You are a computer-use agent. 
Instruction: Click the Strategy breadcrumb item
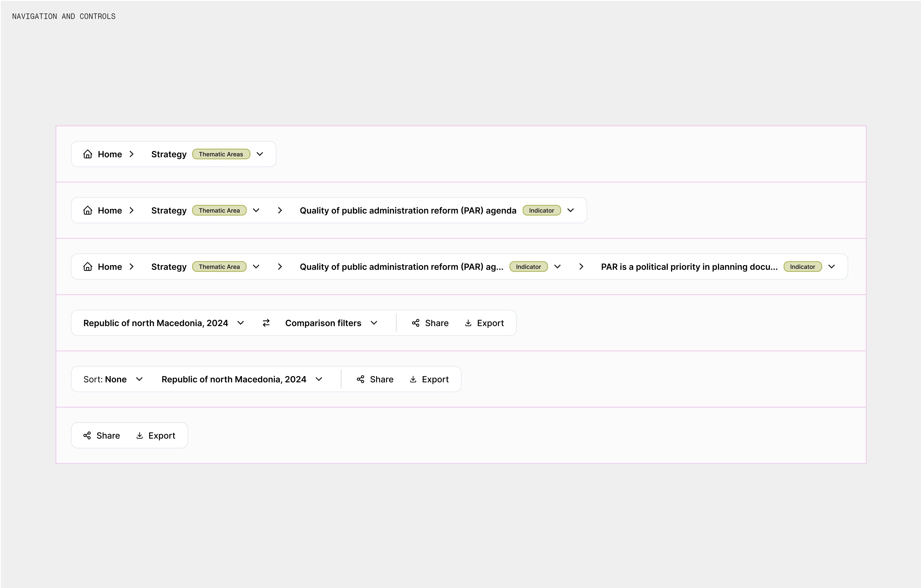pyautogui.click(x=169, y=154)
